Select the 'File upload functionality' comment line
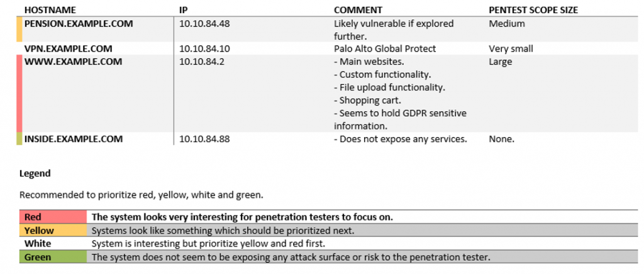 (x=389, y=88)
